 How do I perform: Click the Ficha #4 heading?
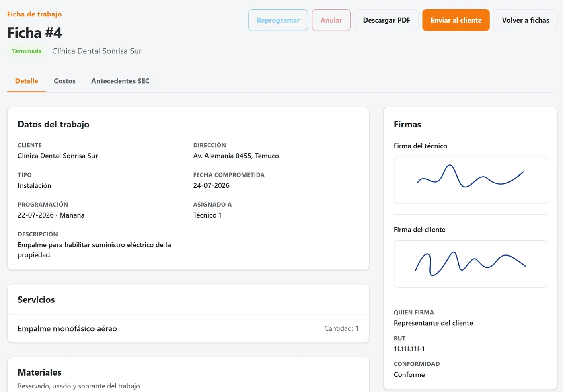pyautogui.click(x=35, y=33)
